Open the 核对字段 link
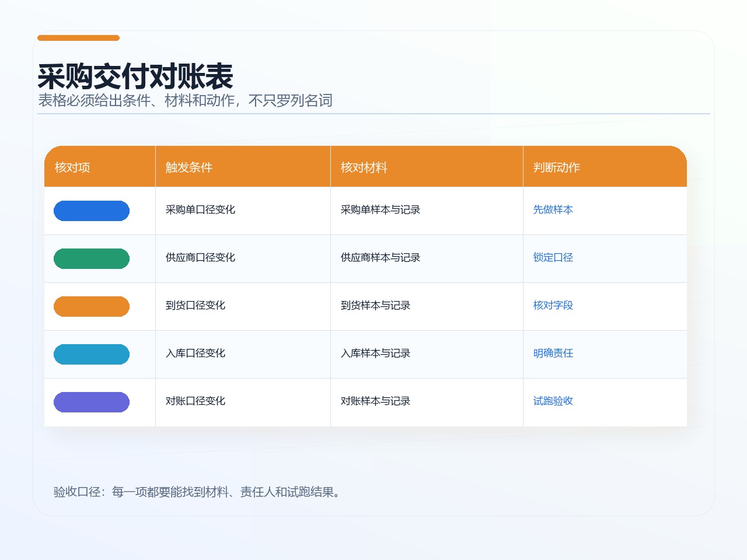Viewport: 747px width, 560px height. coord(553,305)
